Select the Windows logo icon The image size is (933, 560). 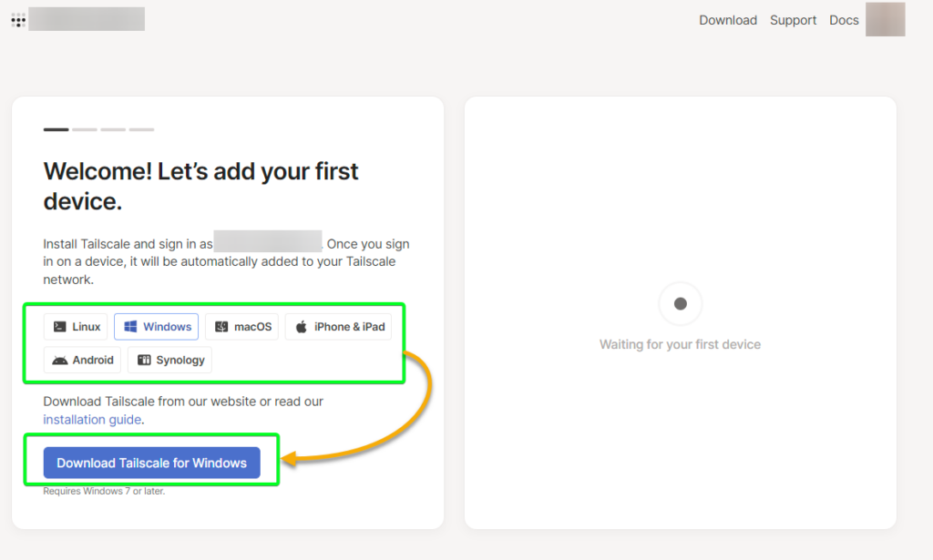point(130,326)
